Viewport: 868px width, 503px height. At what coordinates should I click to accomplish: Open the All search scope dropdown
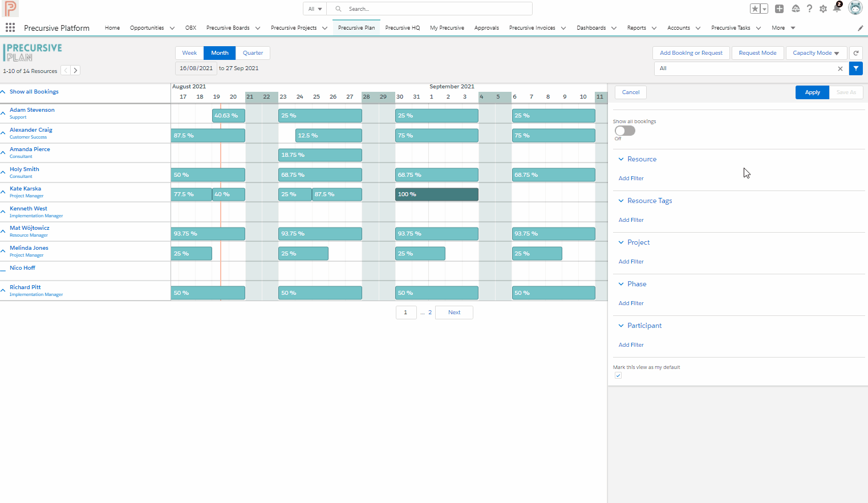pos(315,9)
